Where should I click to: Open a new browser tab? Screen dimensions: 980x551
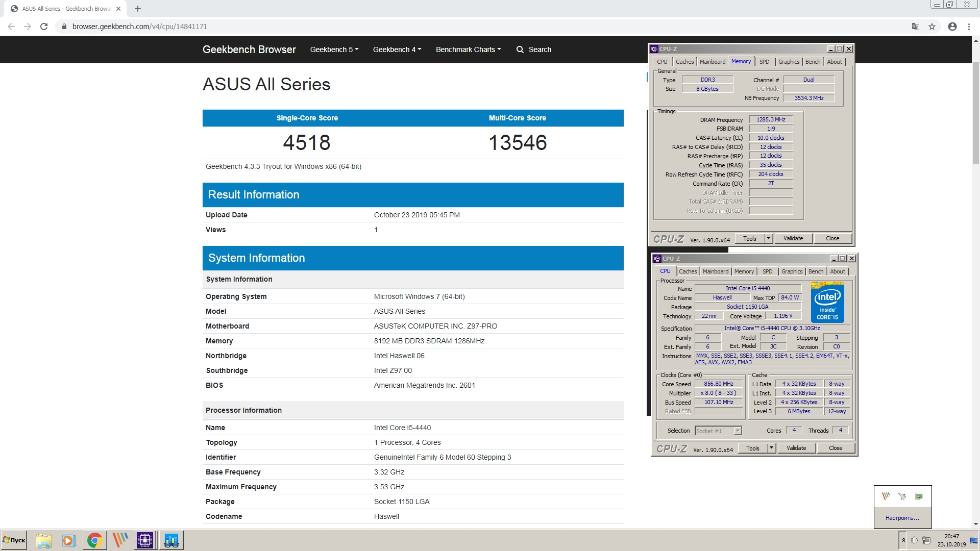[138, 9]
